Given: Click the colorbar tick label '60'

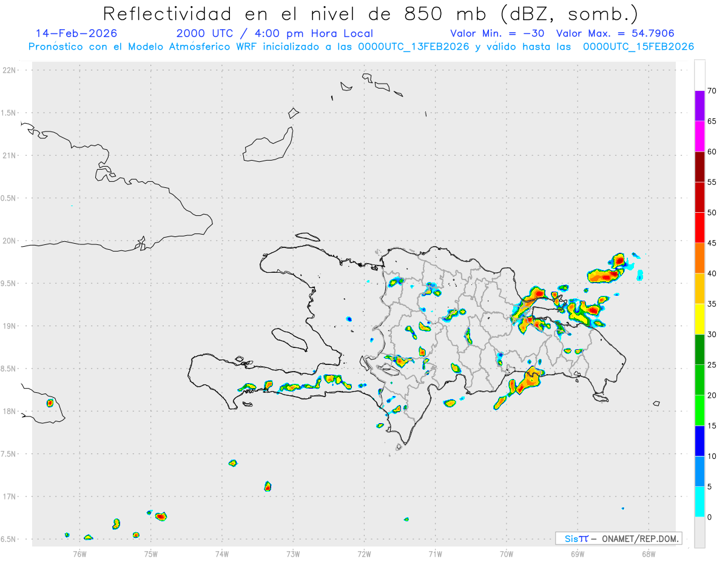Looking at the screenshot, I should point(712,152).
